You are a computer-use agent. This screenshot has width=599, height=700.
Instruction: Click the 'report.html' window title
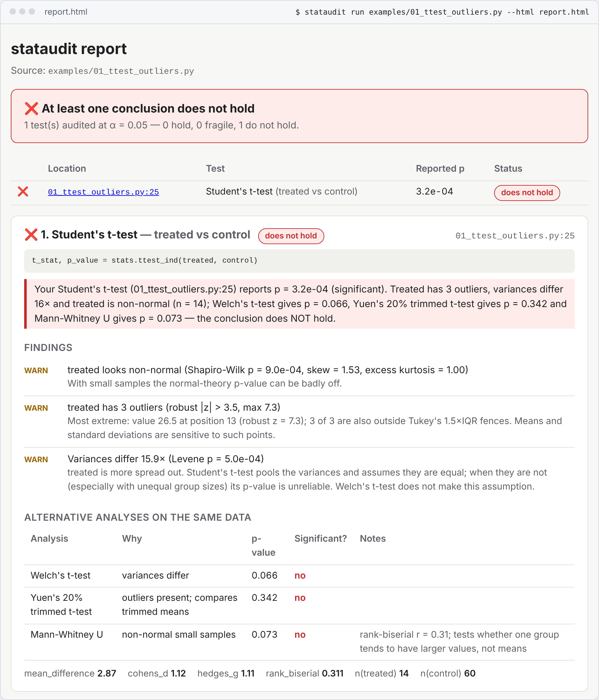(66, 12)
